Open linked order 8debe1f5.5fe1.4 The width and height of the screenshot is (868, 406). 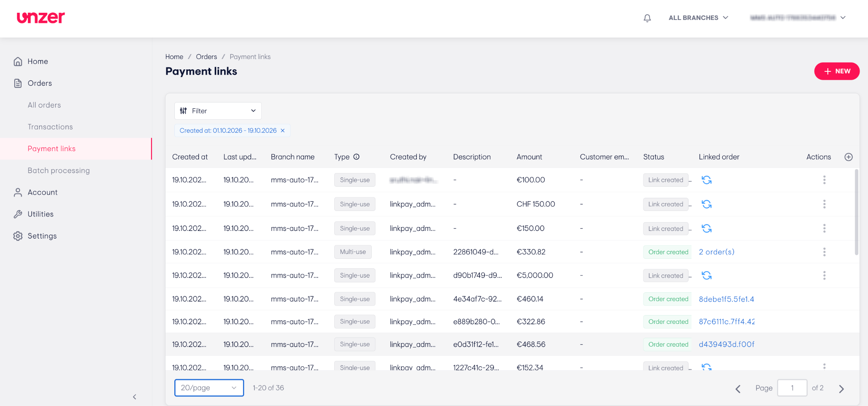pyautogui.click(x=726, y=299)
